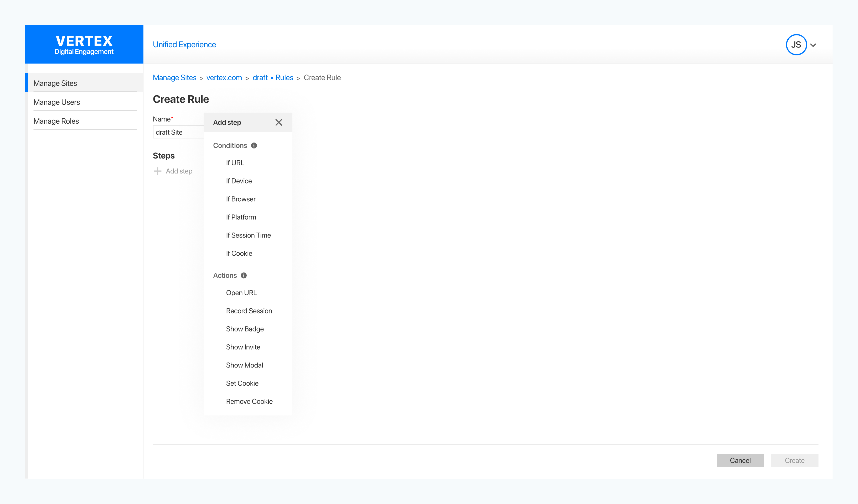Expand the user account dropdown arrow
This screenshot has width=858, height=504.
click(x=813, y=45)
